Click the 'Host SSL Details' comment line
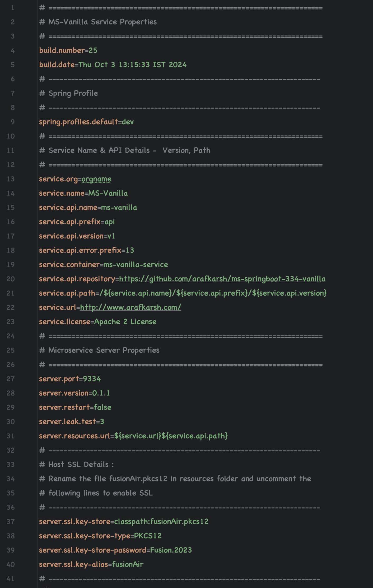Screen dimensions: 373x588 click(x=76, y=464)
